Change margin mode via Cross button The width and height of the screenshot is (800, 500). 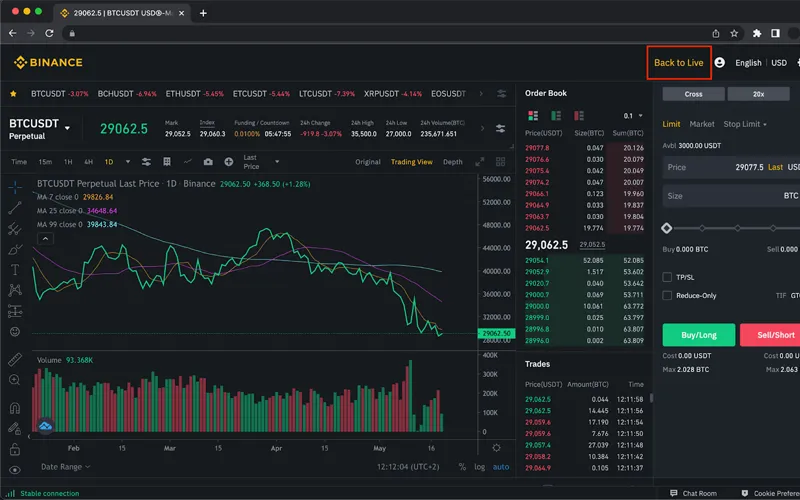pyautogui.click(x=693, y=94)
